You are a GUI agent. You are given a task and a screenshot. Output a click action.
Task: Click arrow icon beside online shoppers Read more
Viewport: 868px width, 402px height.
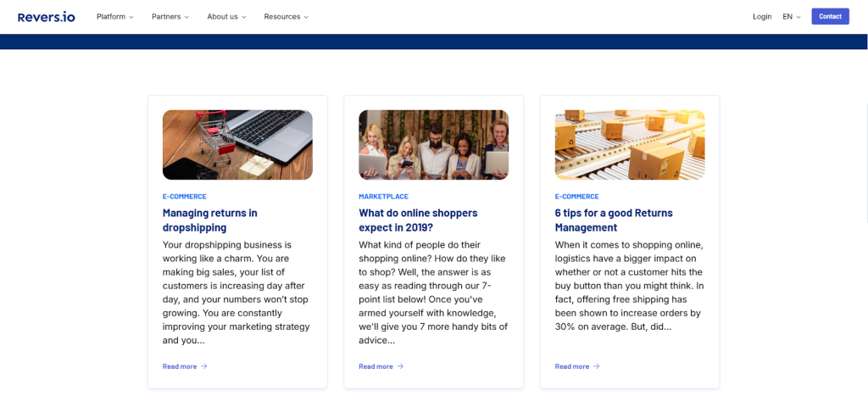coord(400,366)
